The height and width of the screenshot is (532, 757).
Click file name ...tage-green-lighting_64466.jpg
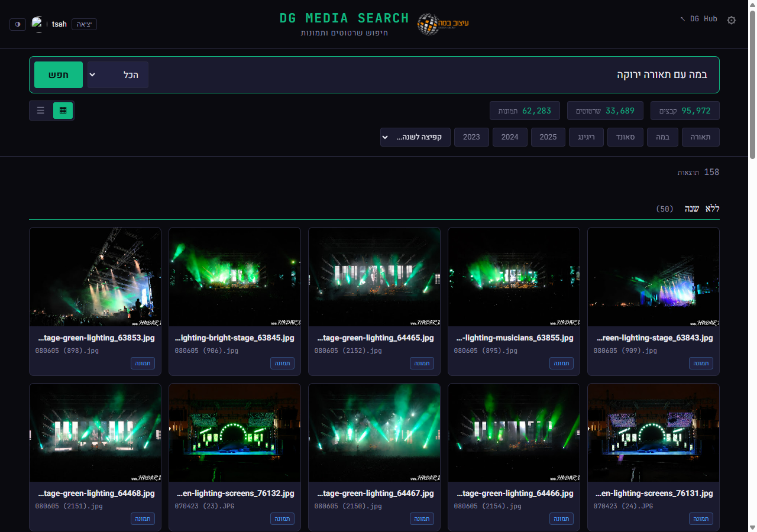click(x=514, y=494)
